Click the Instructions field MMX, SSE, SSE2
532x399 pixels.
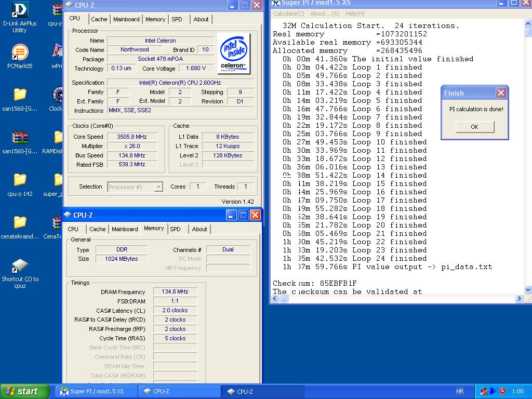180,110
